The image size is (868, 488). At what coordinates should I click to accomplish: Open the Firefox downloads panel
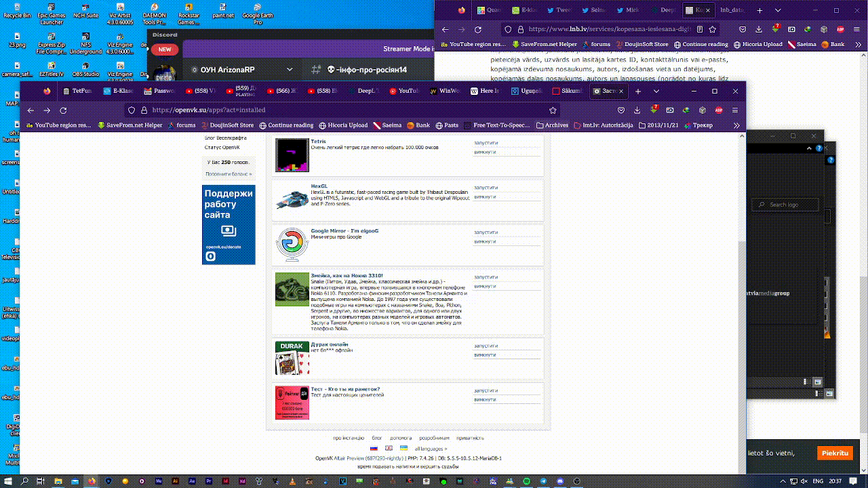tap(637, 110)
